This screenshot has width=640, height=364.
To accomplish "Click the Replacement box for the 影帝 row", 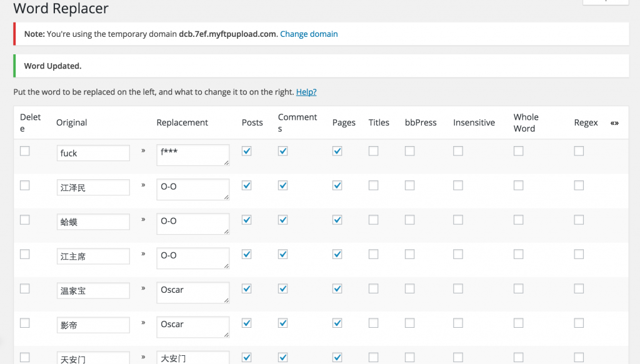I will (x=192, y=327).
